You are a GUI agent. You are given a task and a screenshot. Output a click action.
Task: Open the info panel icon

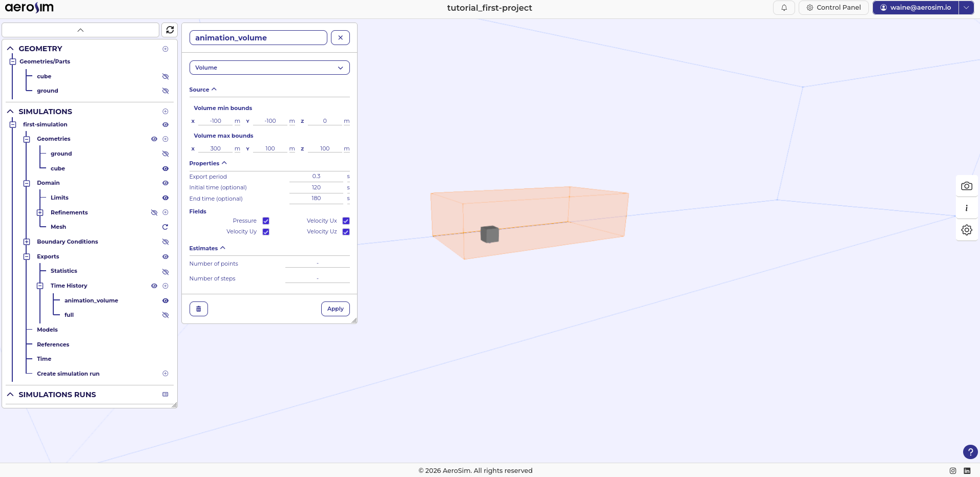pyautogui.click(x=967, y=208)
